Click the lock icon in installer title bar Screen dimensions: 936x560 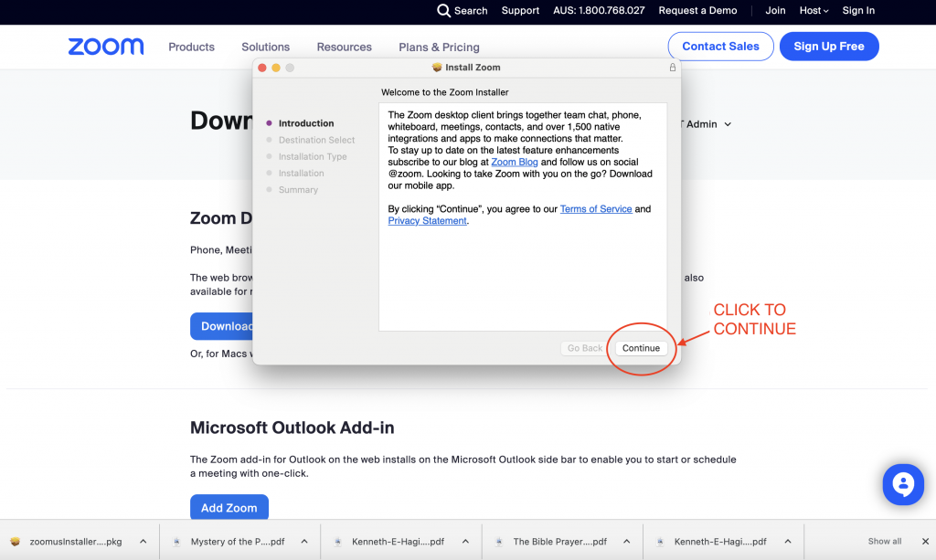(672, 68)
